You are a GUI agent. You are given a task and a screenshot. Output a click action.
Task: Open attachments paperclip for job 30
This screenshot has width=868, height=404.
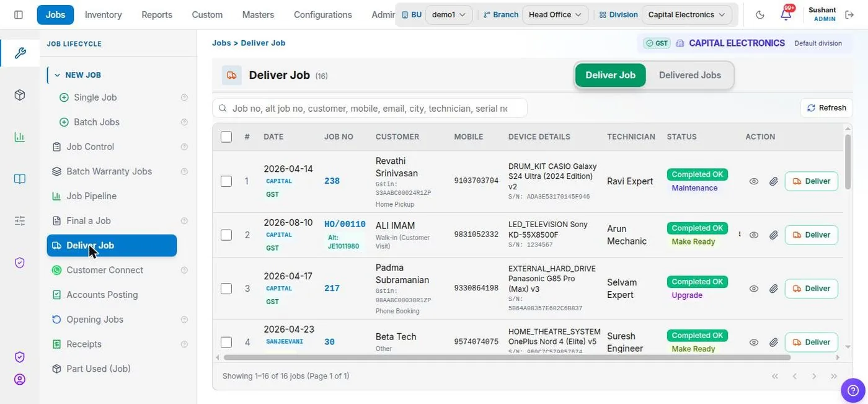coord(774,342)
